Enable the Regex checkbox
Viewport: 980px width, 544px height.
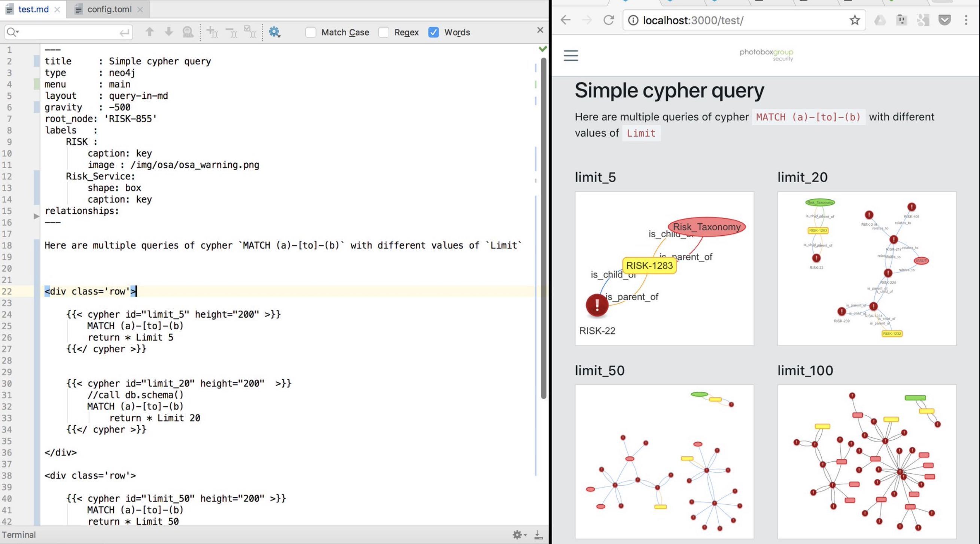384,32
